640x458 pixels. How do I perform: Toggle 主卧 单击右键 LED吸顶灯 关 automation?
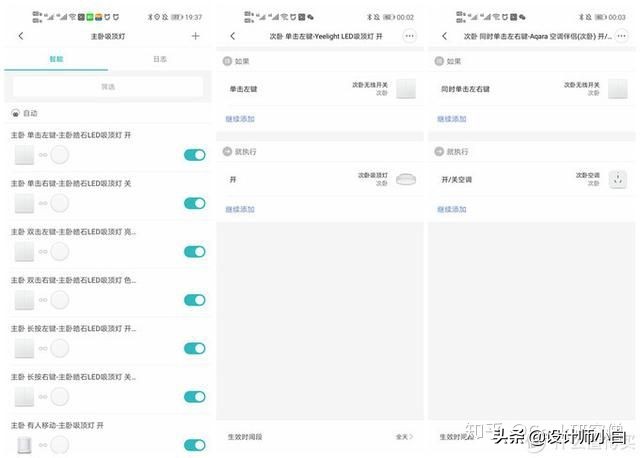click(x=195, y=203)
